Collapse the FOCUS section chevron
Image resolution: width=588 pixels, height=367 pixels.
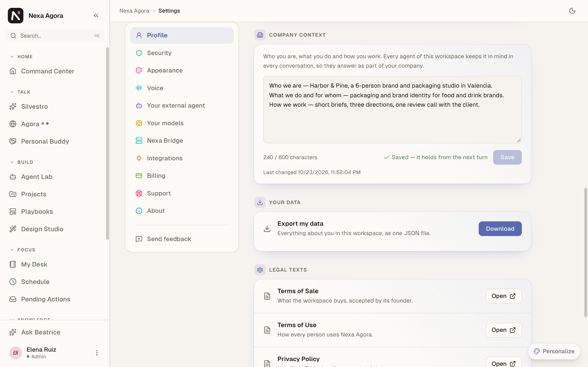click(12, 250)
